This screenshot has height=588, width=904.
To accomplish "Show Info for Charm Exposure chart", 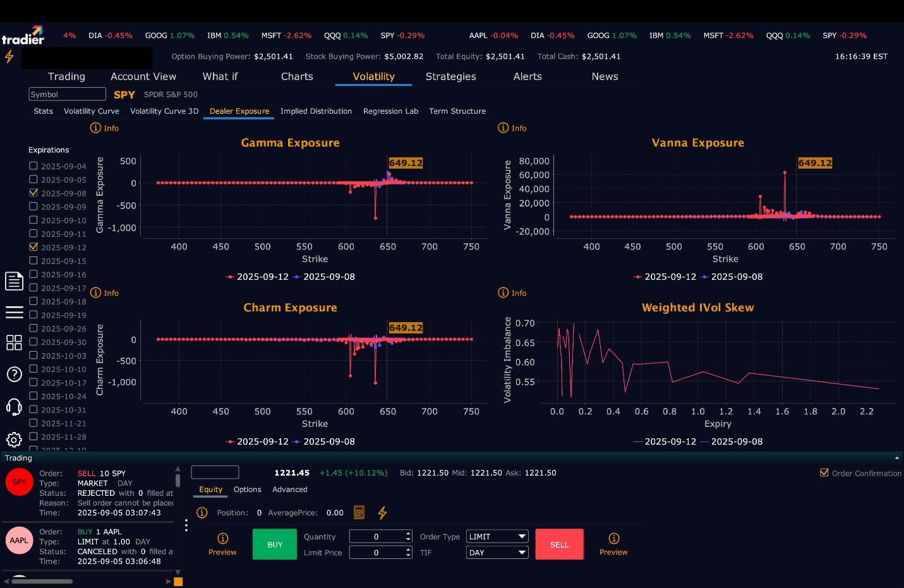I will point(104,292).
